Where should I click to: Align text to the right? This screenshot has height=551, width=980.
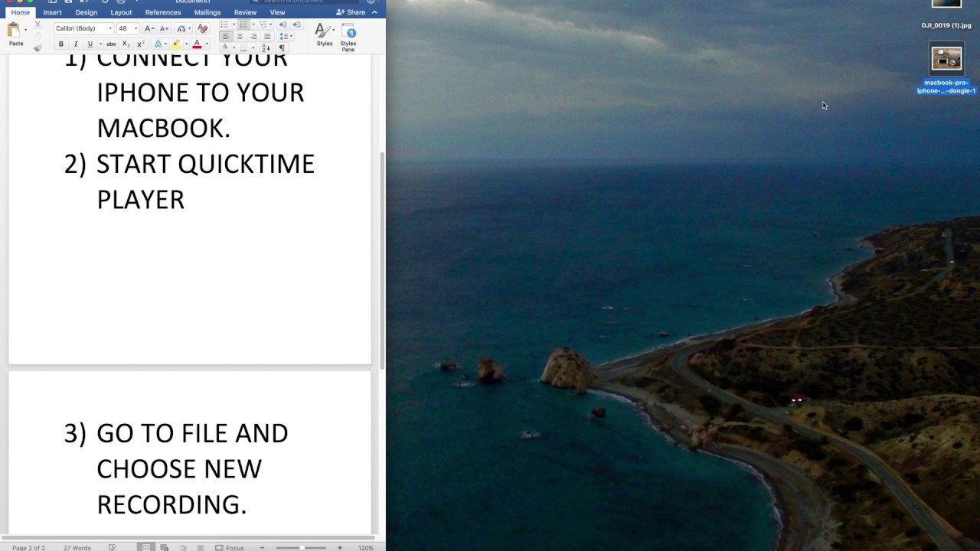coord(253,36)
